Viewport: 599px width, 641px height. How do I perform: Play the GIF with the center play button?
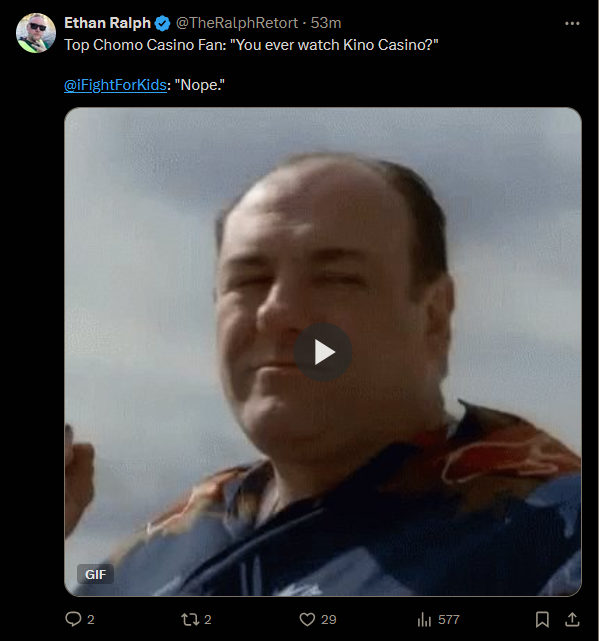click(323, 352)
